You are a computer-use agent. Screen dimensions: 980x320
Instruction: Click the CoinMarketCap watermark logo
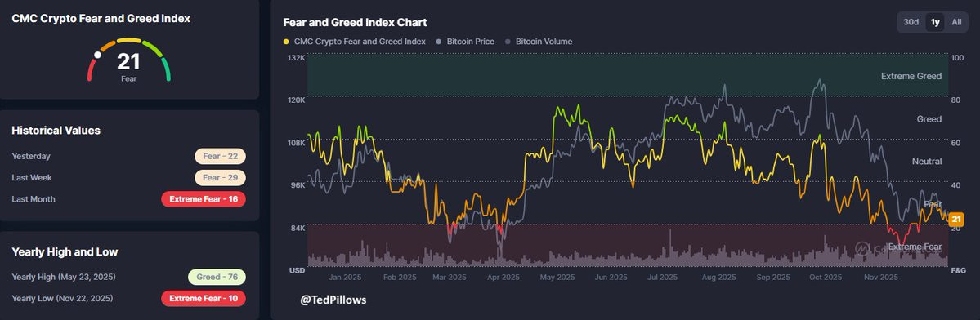(863, 249)
